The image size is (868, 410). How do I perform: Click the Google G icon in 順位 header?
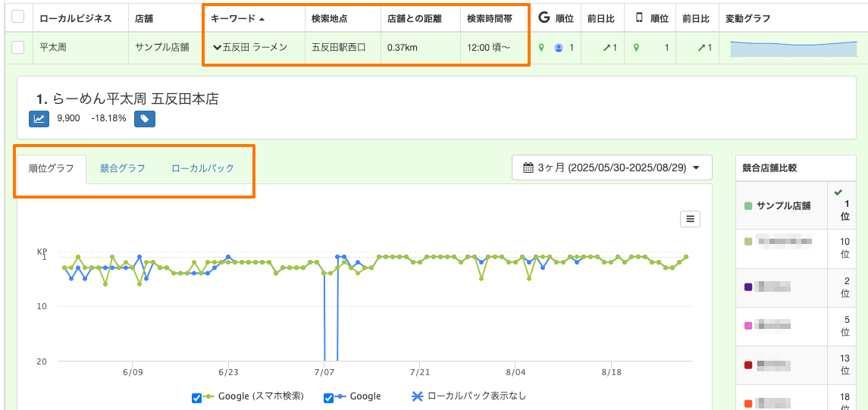coord(544,18)
